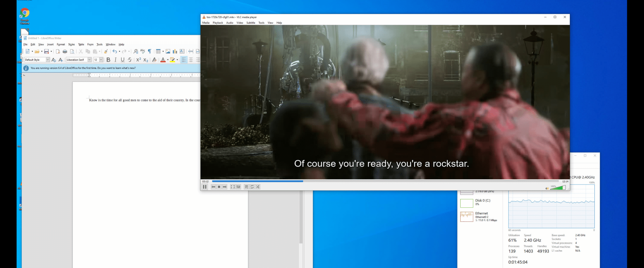Screen dimensions: 644x268
Task: Toggle loop mode in VLC
Action: click(x=252, y=187)
